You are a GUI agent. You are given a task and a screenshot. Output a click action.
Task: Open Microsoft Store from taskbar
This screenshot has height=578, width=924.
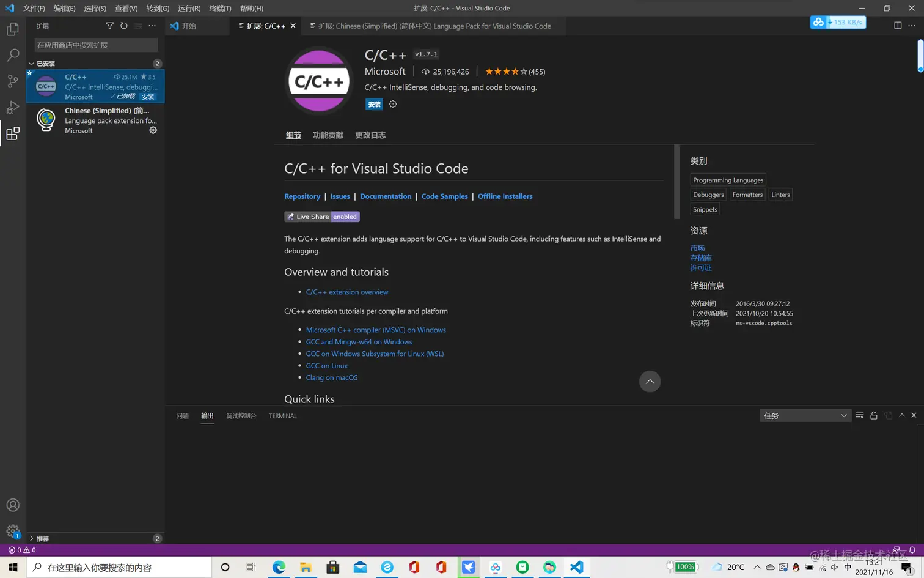(333, 567)
